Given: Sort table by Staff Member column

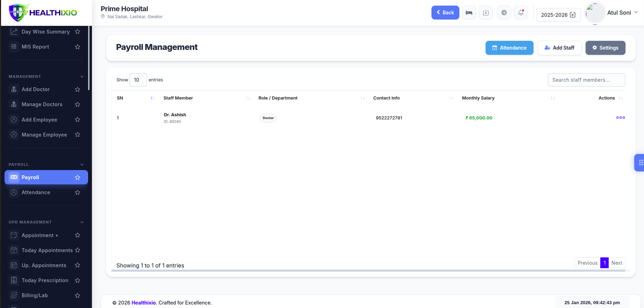Looking at the screenshot, I should tap(248, 98).
